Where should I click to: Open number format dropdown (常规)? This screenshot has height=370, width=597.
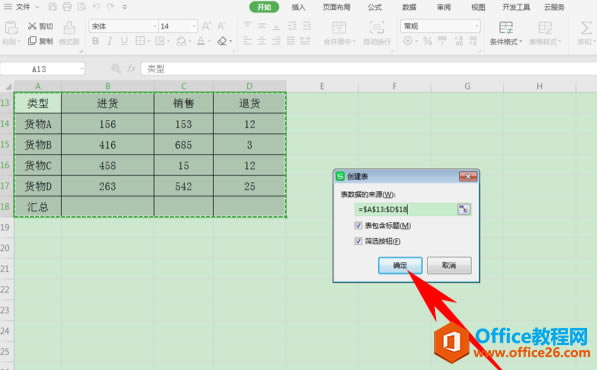(x=477, y=26)
